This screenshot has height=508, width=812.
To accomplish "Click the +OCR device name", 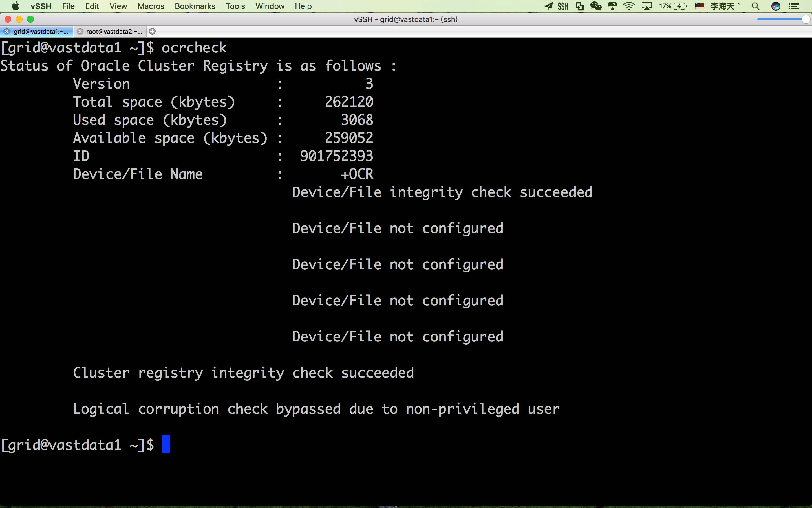I will (x=357, y=174).
